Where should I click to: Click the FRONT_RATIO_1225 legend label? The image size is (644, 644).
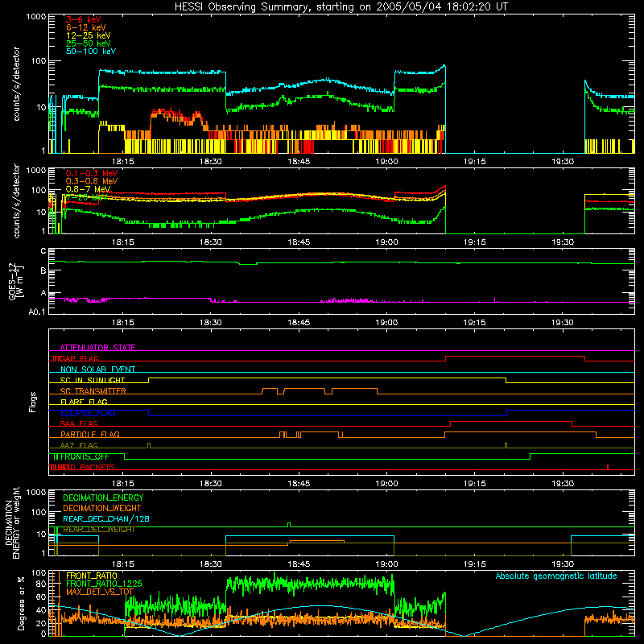pyautogui.click(x=104, y=584)
